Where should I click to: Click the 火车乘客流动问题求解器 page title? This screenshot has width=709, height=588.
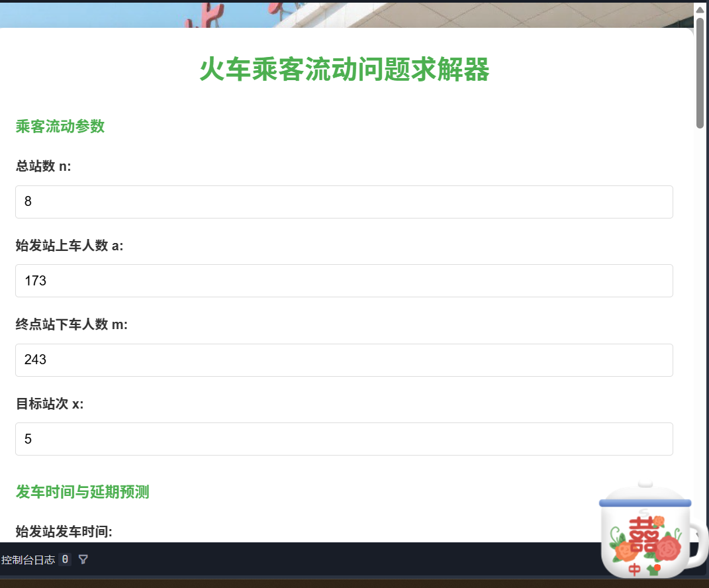tap(344, 70)
